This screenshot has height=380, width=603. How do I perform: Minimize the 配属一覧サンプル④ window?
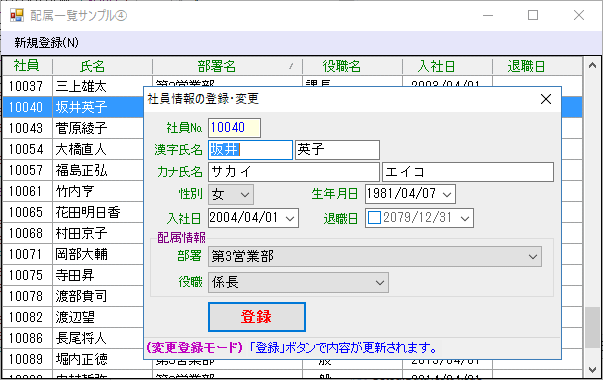(x=488, y=15)
